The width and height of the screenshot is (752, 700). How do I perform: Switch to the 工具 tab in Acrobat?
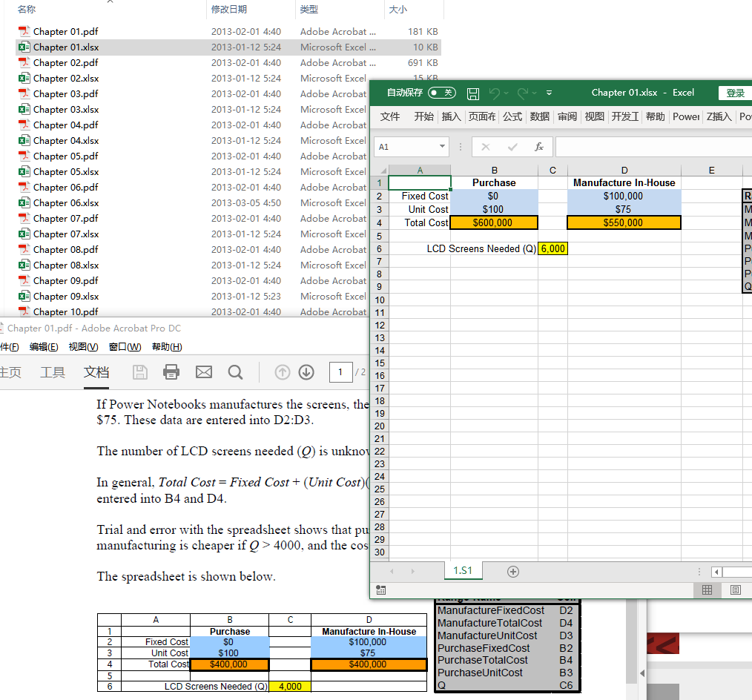click(x=52, y=372)
